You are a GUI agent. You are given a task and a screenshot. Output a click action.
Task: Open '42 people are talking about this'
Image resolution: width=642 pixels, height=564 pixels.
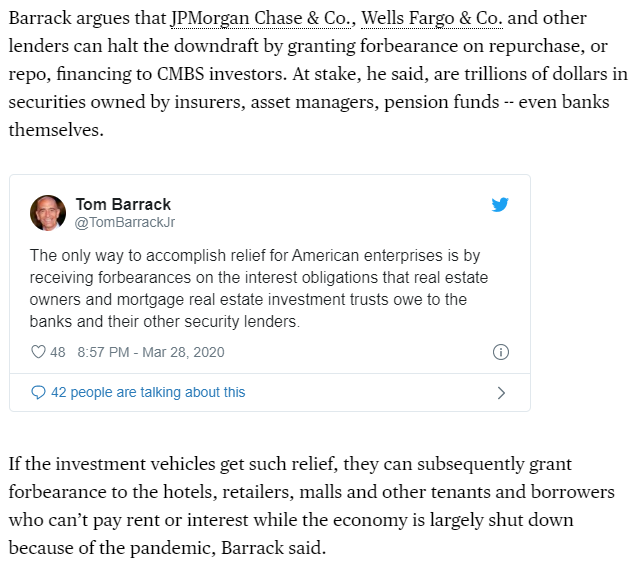148,392
